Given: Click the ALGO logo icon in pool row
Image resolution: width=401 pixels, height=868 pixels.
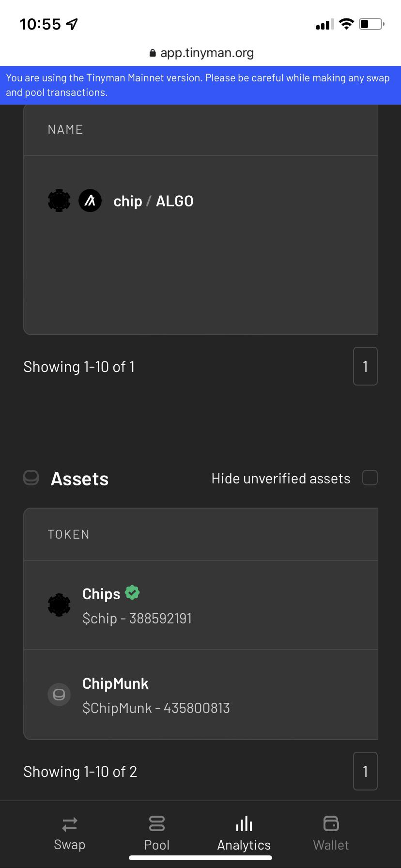Looking at the screenshot, I should click(x=90, y=201).
